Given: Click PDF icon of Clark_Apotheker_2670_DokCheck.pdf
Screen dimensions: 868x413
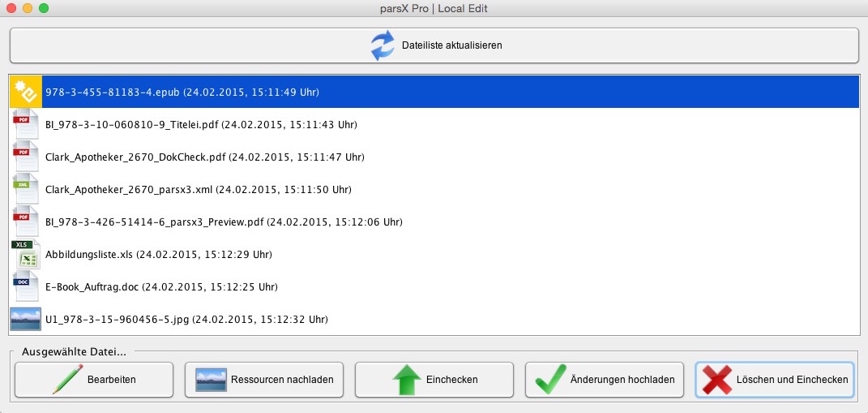Looking at the screenshot, I should click(x=25, y=157).
